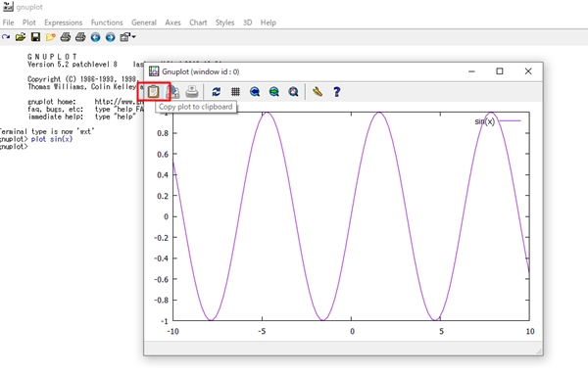Toggle the grid icon in plot window toolbar
Image resolution: width=588 pixels, height=375 pixels.
(x=235, y=92)
